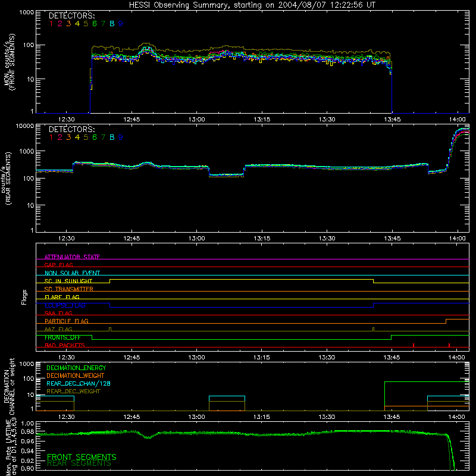
Task: Click the REAR SEGMENTS livetime legend label
Action: [x=79, y=464]
